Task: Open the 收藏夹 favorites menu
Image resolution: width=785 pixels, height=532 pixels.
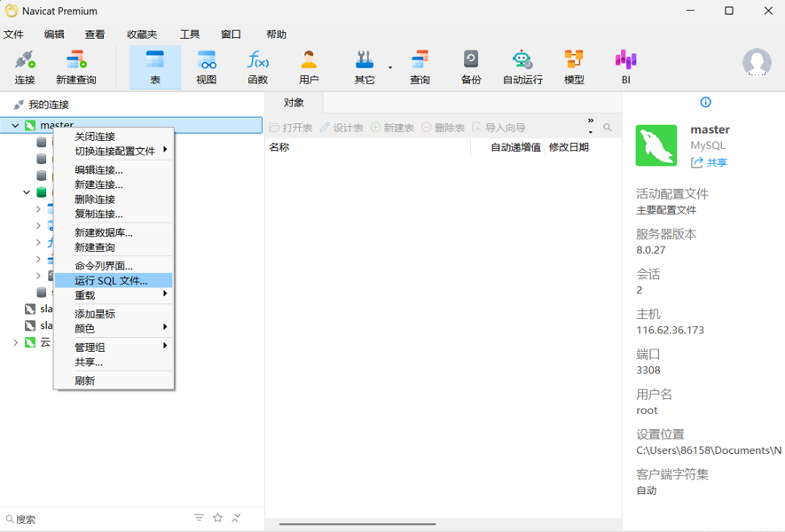Action: (x=142, y=35)
